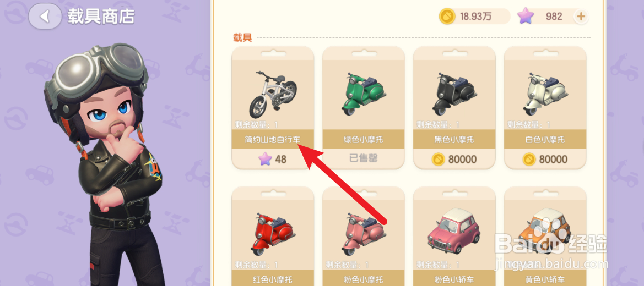Go back using the arrow button
Screen dimensions: 644x286
(45, 16)
